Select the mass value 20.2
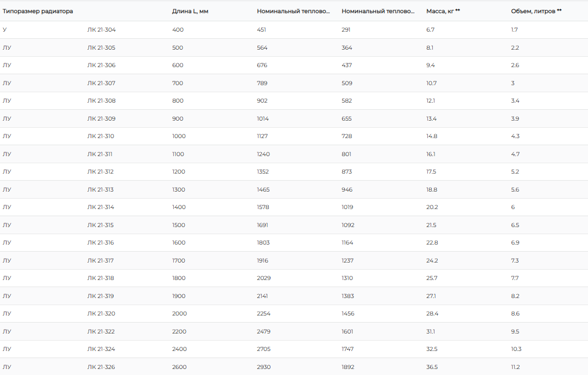The height and width of the screenshot is (375, 588). (432, 207)
